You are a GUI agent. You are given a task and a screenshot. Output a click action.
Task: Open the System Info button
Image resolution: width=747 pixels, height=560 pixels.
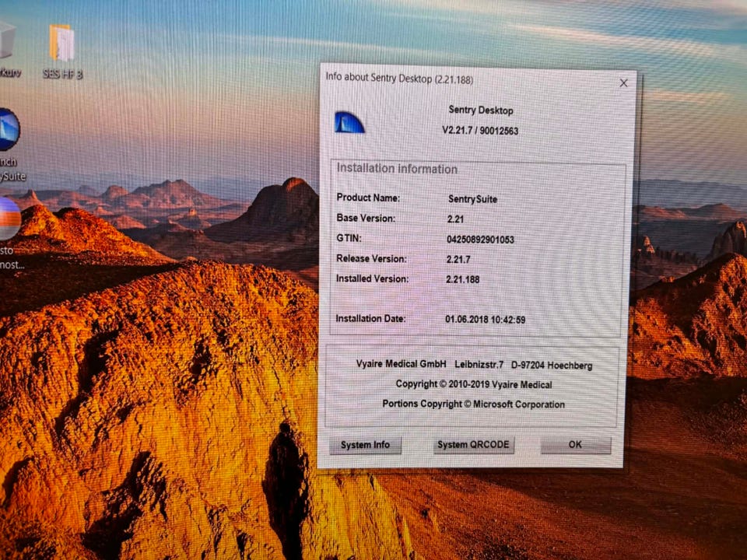pos(366,445)
